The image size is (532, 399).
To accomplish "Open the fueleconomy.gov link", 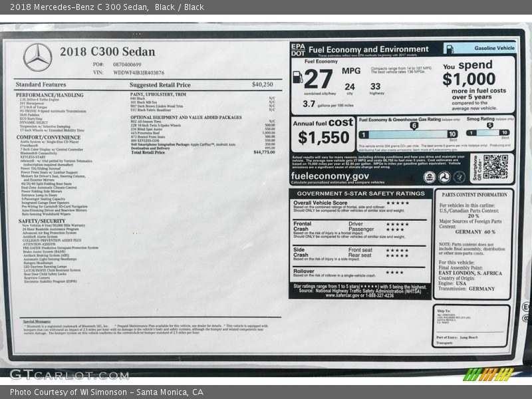I will click(x=330, y=176).
